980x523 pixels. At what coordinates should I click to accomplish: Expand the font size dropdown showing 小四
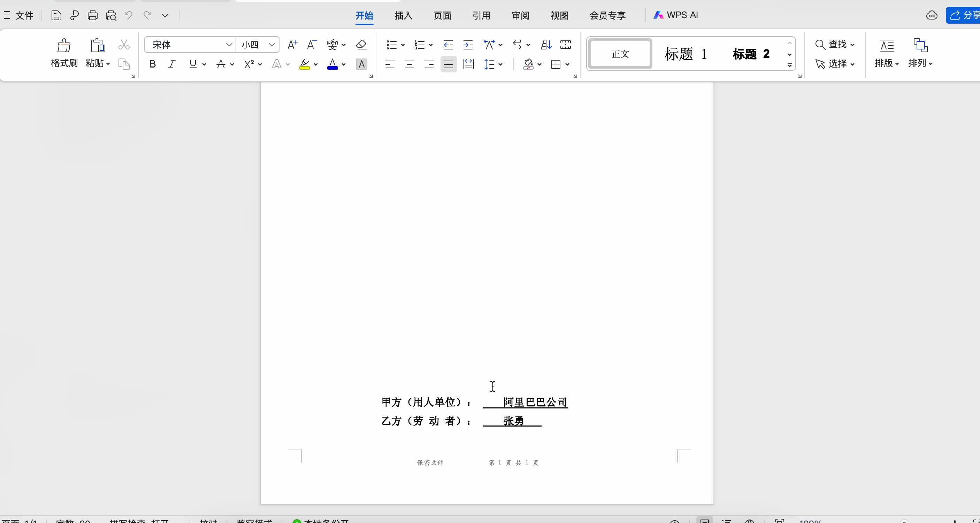[x=271, y=45]
